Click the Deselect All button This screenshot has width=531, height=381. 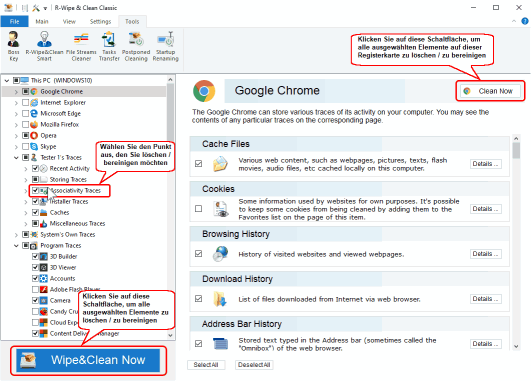pyautogui.click(x=254, y=365)
